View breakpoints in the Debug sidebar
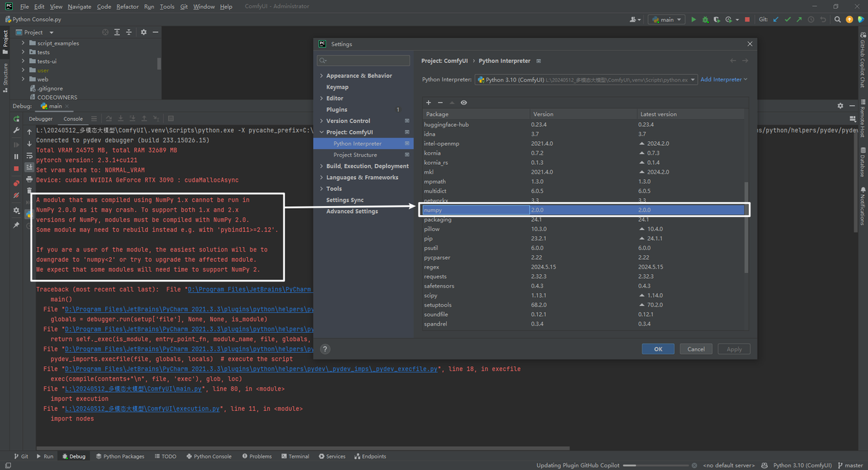Viewport: 868px width, 470px height. (x=16, y=183)
